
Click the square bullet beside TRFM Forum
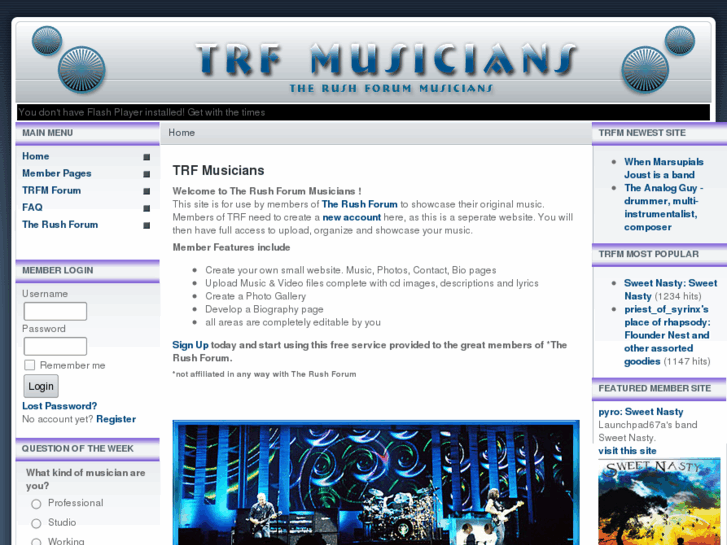click(147, 191)
